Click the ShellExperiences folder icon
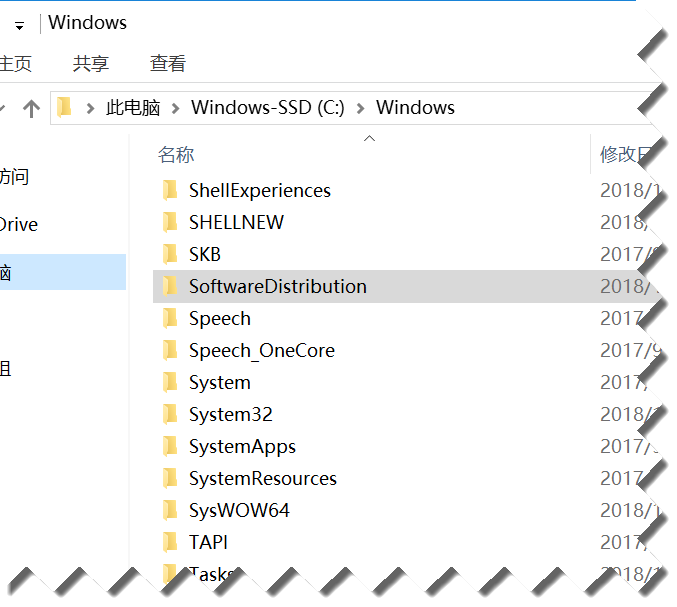Image resolution: width=677 pixels, height=607 pixels. click(x=170, y=190)
